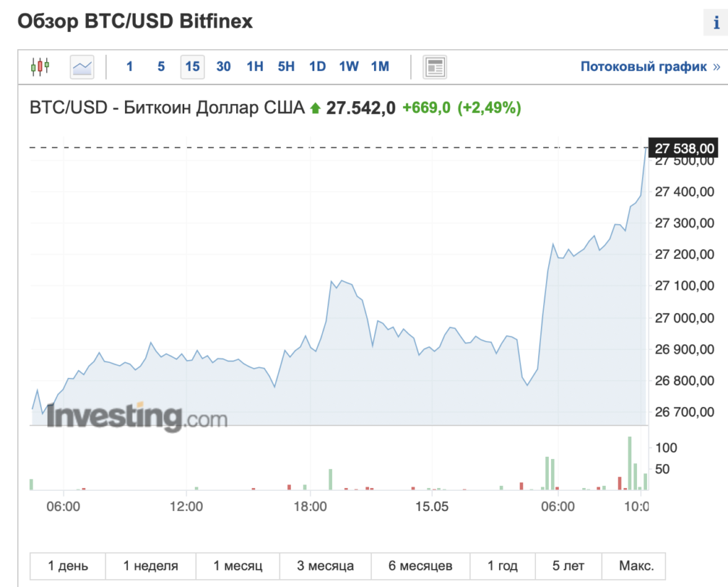Show the 1 неделя range
This screenshot has height=587, width=728.
[151, 566]
